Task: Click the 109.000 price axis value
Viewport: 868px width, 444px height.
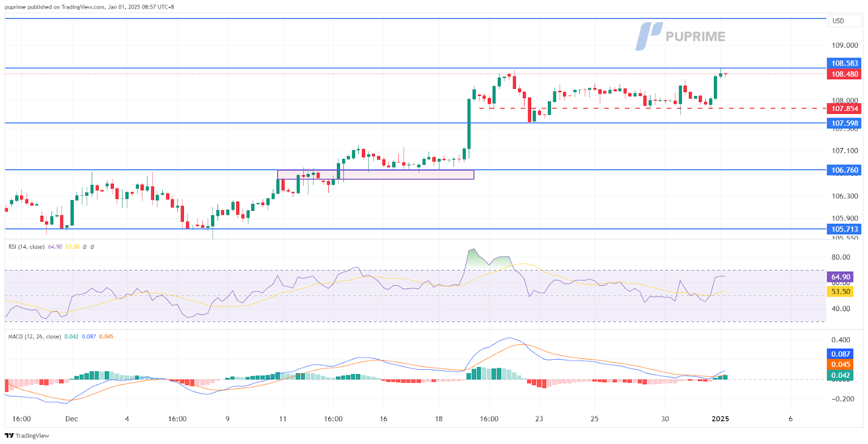Action: click(845, 46)
